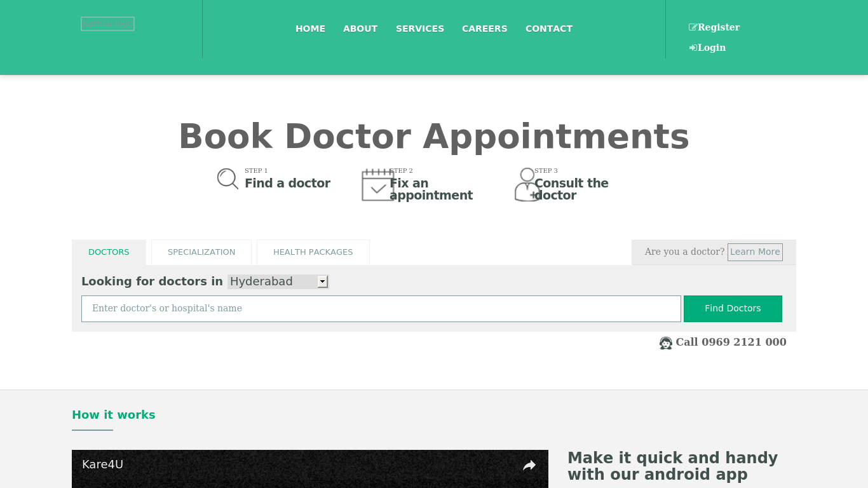This screenshot has width=868, height=488.
Task: Switch to the Specialization tab
Action: pyautogui.click(x=201, y=252)
